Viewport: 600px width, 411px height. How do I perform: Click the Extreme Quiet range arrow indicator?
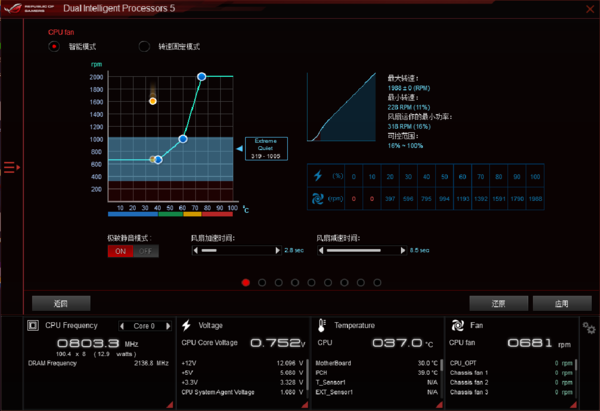[x=240, y=148]
